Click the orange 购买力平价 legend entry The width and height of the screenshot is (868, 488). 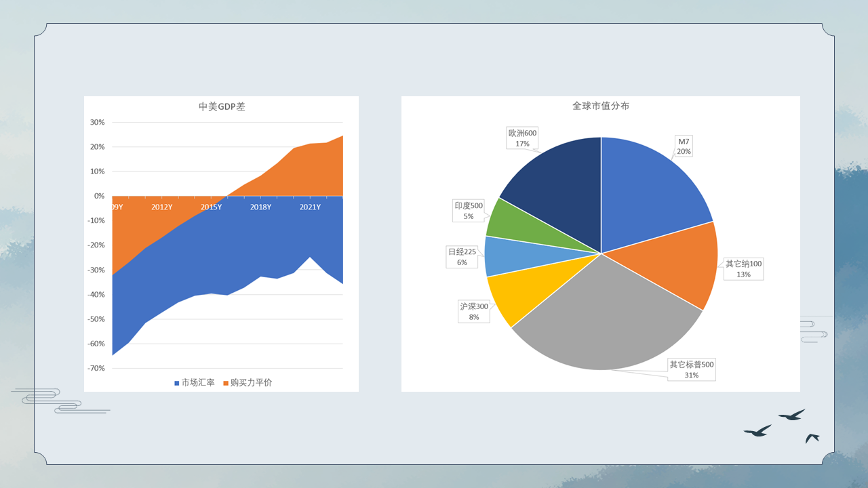tap(246, 382)
